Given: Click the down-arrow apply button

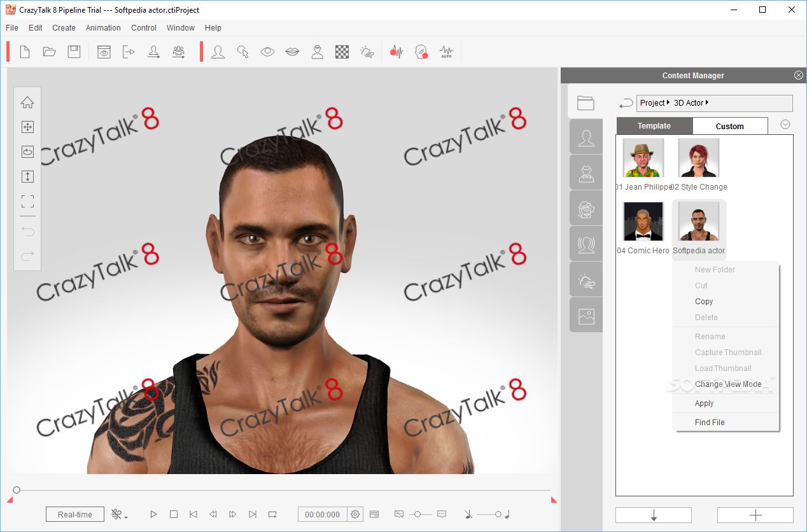Looking at the screenshot, I should (x=654, y=515).
